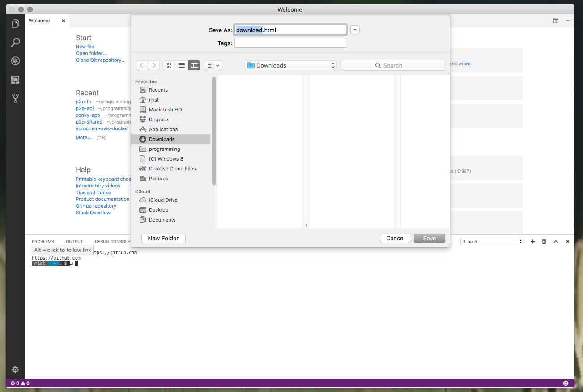Image resolution: width=583 pixels, height=392 pixels.
Task: Click the errors and warnings indicator in status bar
Action: click(20, 383)
